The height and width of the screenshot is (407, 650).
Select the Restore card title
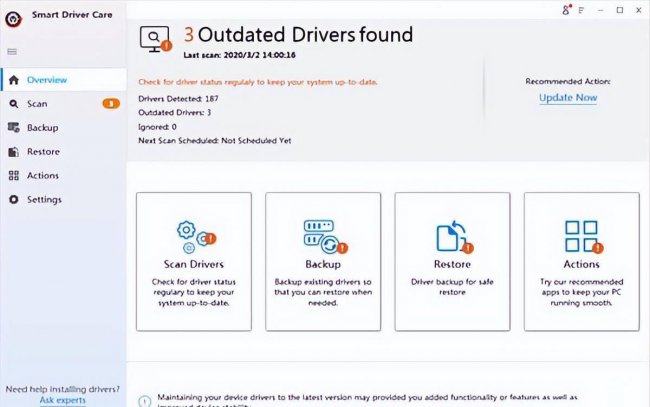(452, 264)
